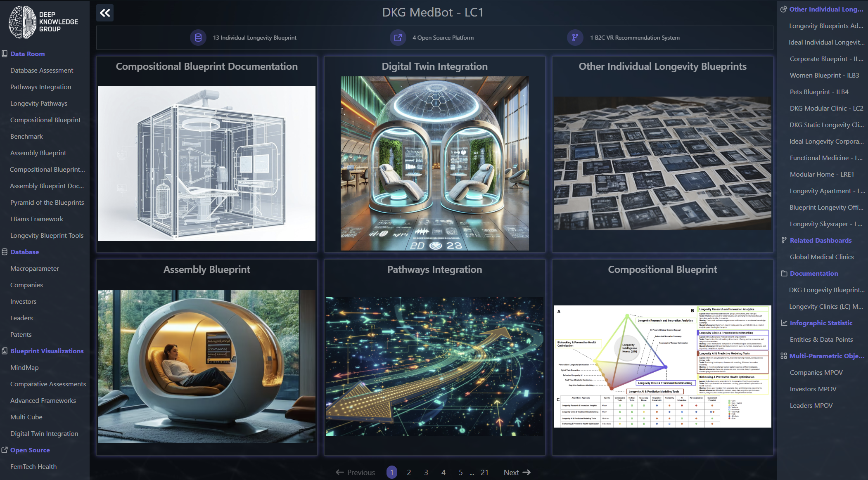Open the Digital Twin Integration card image

[x=434, y=163]
